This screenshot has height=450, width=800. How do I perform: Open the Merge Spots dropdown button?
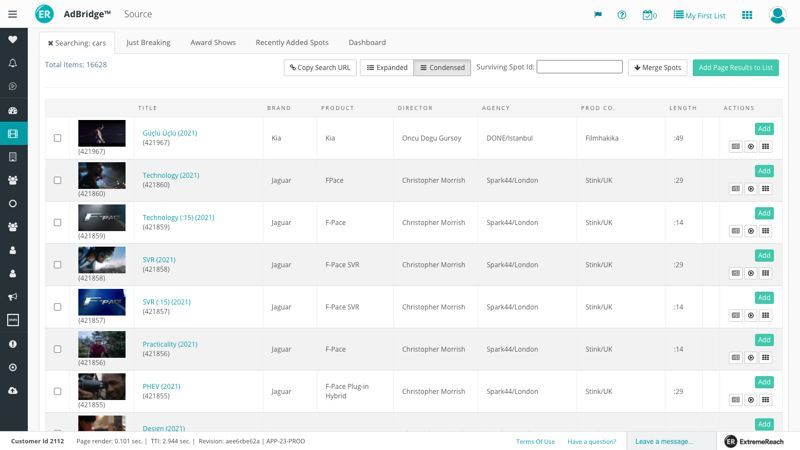[658, 67]
